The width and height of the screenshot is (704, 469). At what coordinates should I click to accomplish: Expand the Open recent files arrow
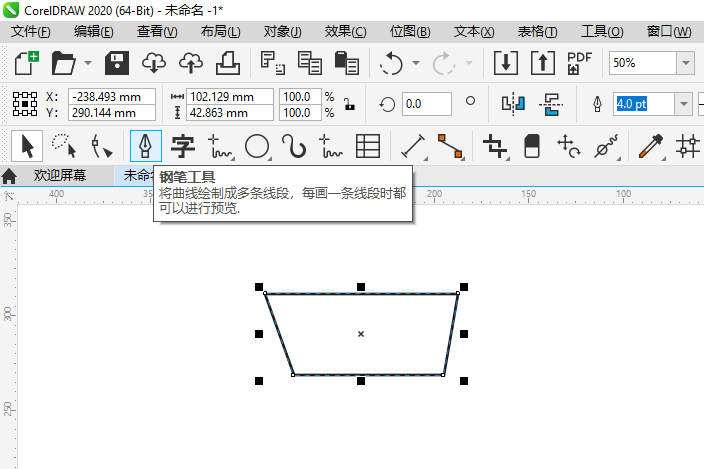[x=88, y=63]
